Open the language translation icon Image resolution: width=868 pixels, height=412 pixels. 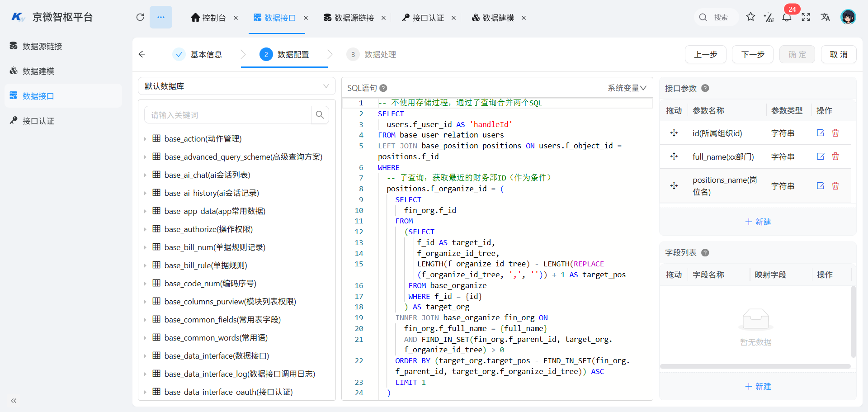[825, 17]
